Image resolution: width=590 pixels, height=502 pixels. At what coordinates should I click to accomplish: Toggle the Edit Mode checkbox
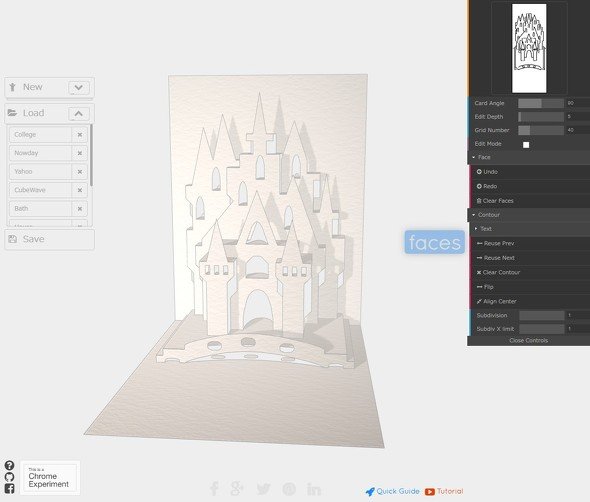[526, 145]
